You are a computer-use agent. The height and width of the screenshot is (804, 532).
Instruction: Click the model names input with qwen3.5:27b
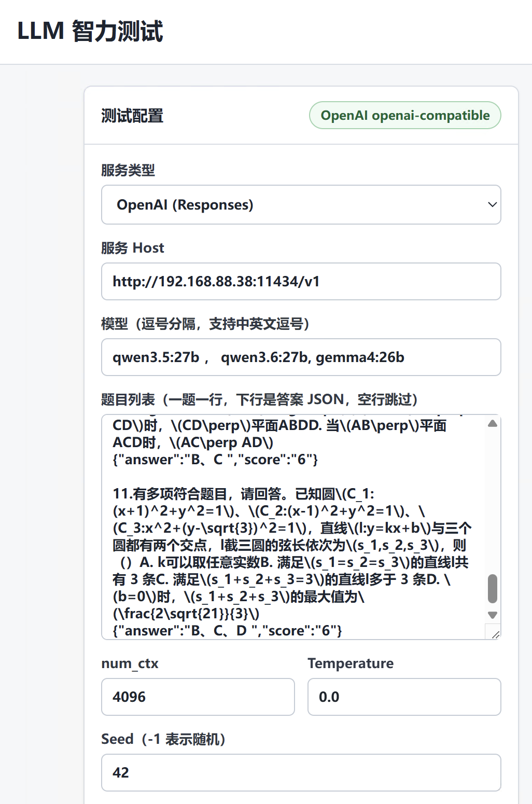click(301, 357)
